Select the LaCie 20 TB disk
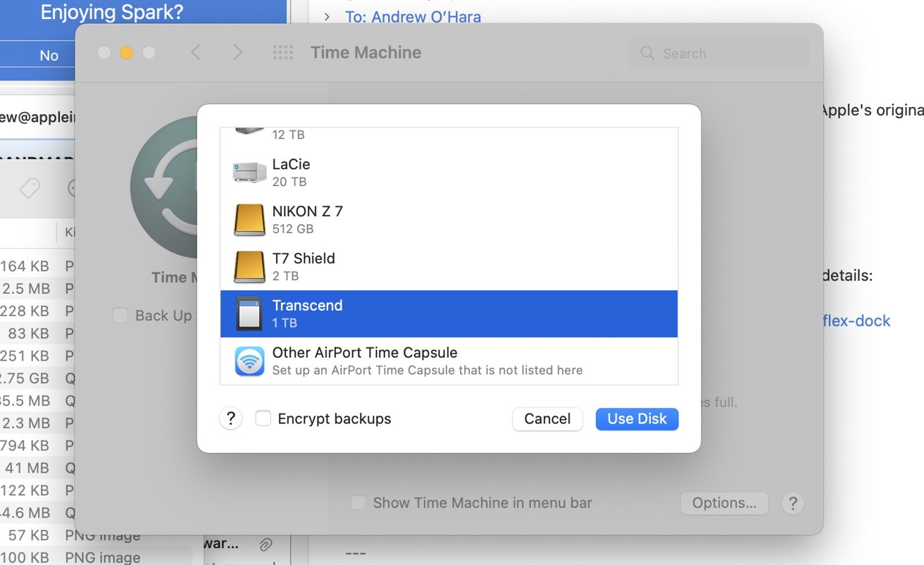Screen dimensions: 924x565 click(x=449, y=172)
